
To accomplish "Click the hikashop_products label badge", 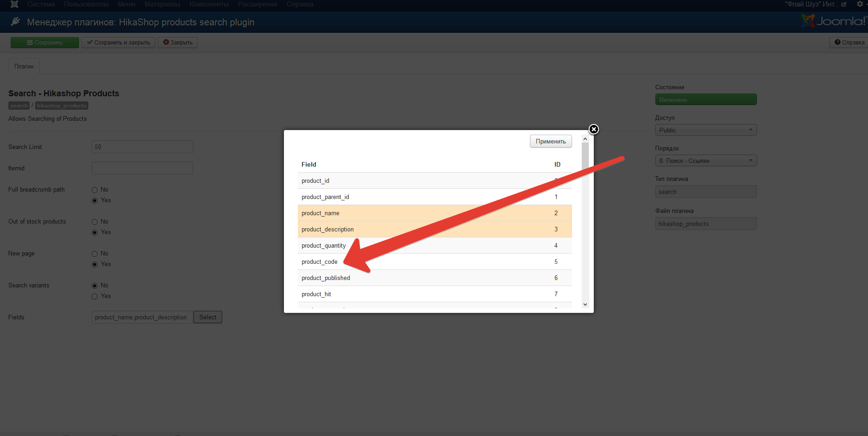I will 62,106.
